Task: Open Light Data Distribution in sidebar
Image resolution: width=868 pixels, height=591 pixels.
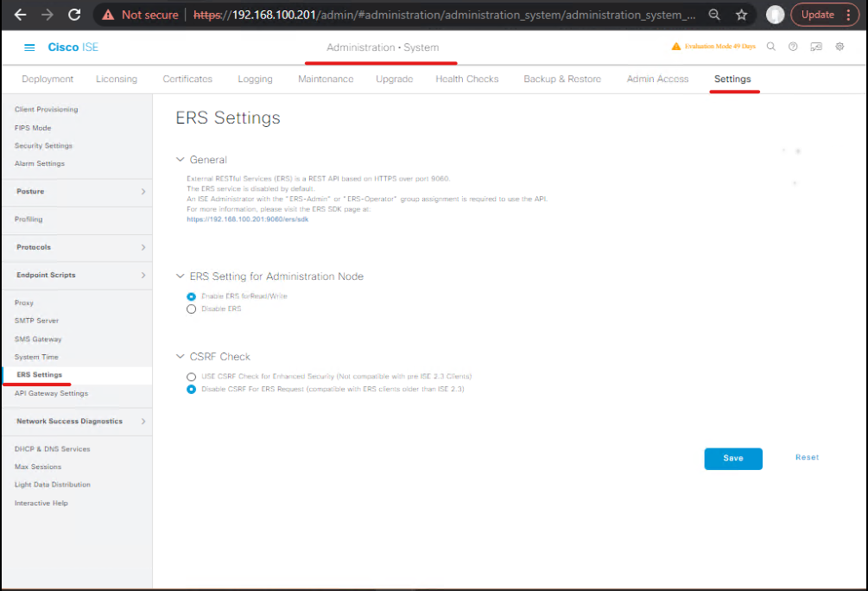Action: click(x=53, y=485)
